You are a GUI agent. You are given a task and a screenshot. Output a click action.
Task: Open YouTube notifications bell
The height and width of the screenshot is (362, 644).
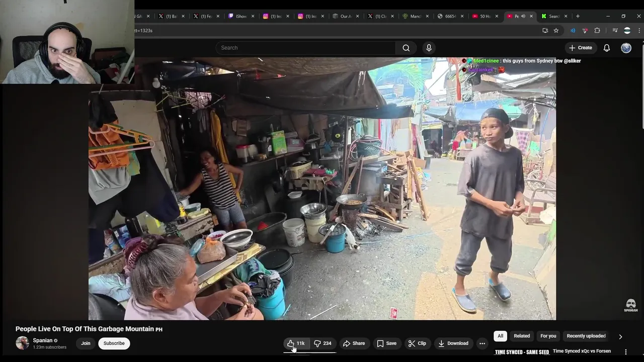607,48
